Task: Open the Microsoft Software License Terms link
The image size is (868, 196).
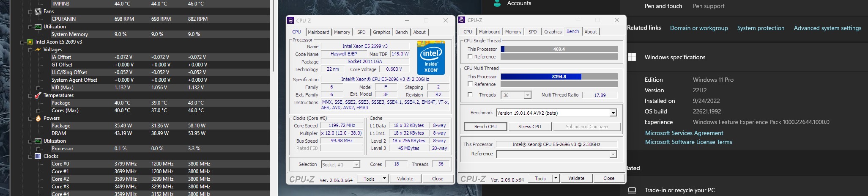Action: click(688, 142)
